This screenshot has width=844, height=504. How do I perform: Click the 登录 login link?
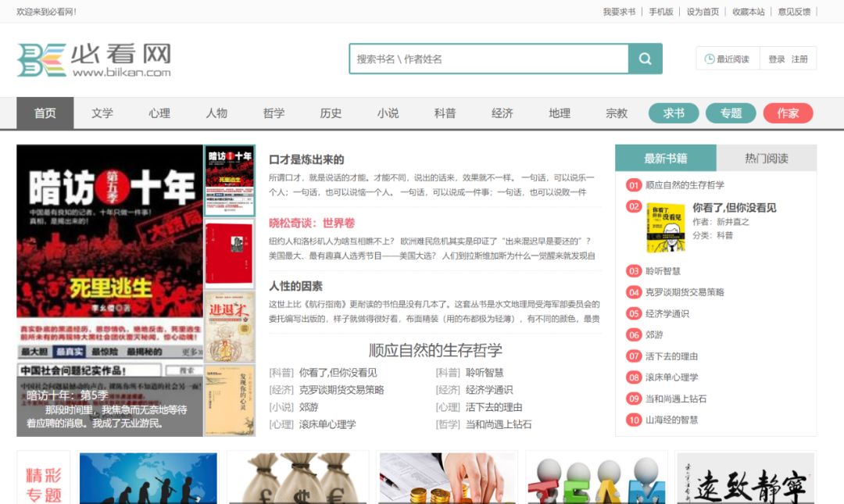(778, 58)
